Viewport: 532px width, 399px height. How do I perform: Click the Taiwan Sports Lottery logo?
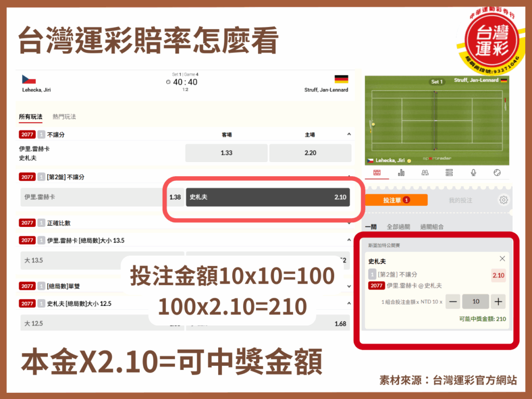[x=492, y=41]
